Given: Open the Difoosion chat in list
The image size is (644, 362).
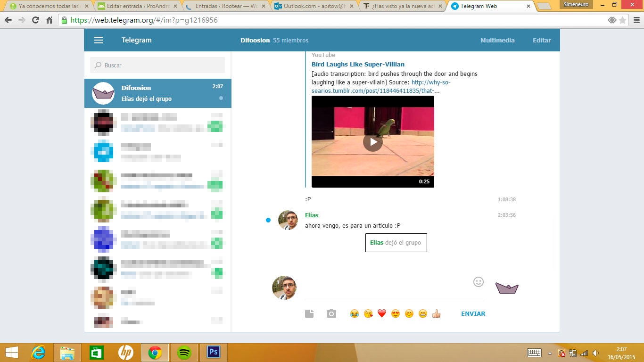Looking at the screenshot, I should [x=158, y=93].
